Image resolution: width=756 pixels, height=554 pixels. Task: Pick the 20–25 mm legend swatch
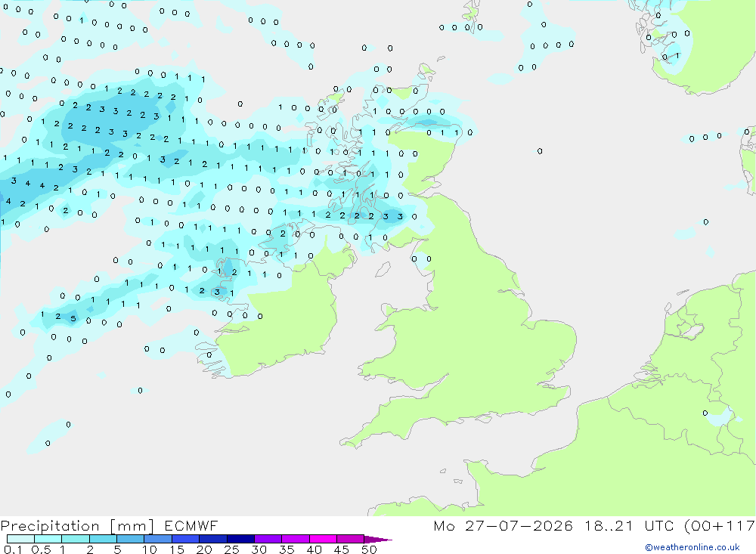[x=212, y=539]
